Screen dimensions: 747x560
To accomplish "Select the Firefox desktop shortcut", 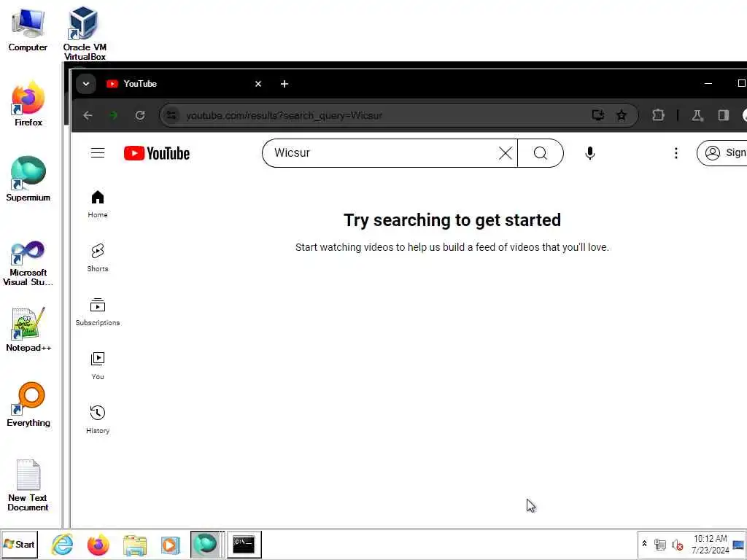I will 28,104.
